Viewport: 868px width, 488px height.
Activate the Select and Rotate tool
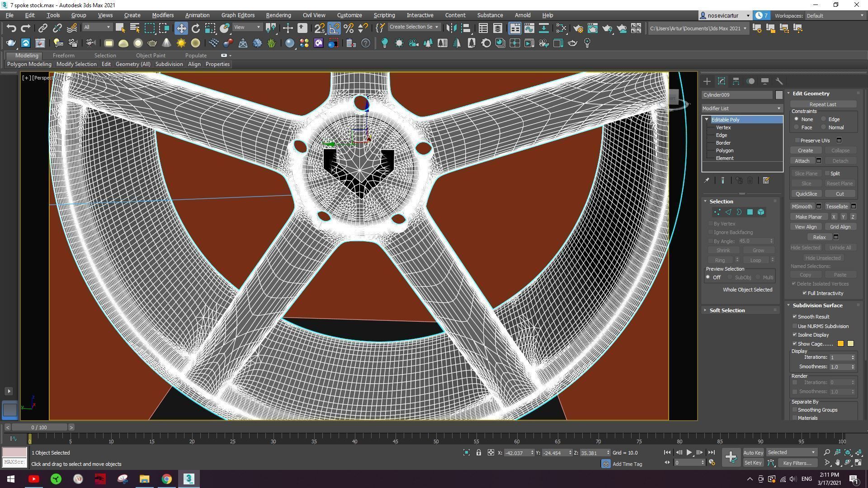tap(195, 28)
